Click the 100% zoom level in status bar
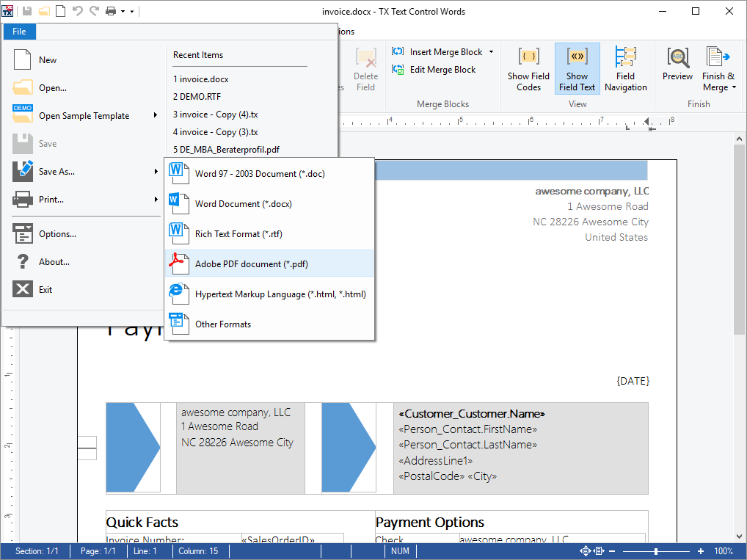 point(724,551)
